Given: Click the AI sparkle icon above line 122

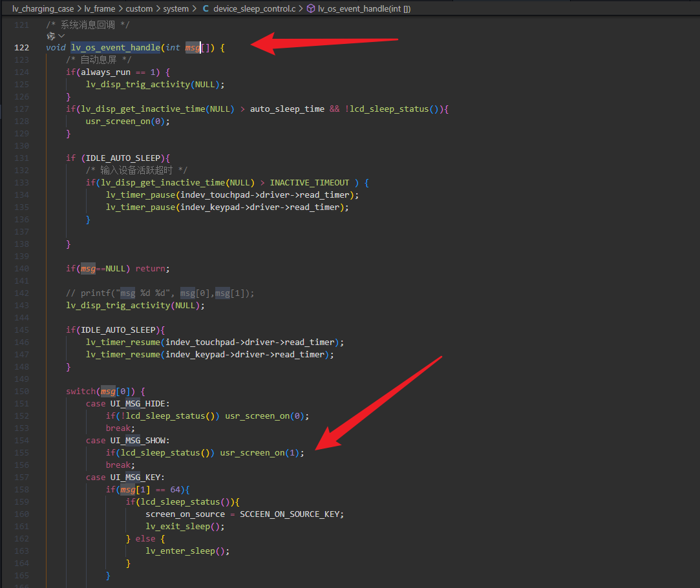Looking at the screenshot, I should coord(51,36).
